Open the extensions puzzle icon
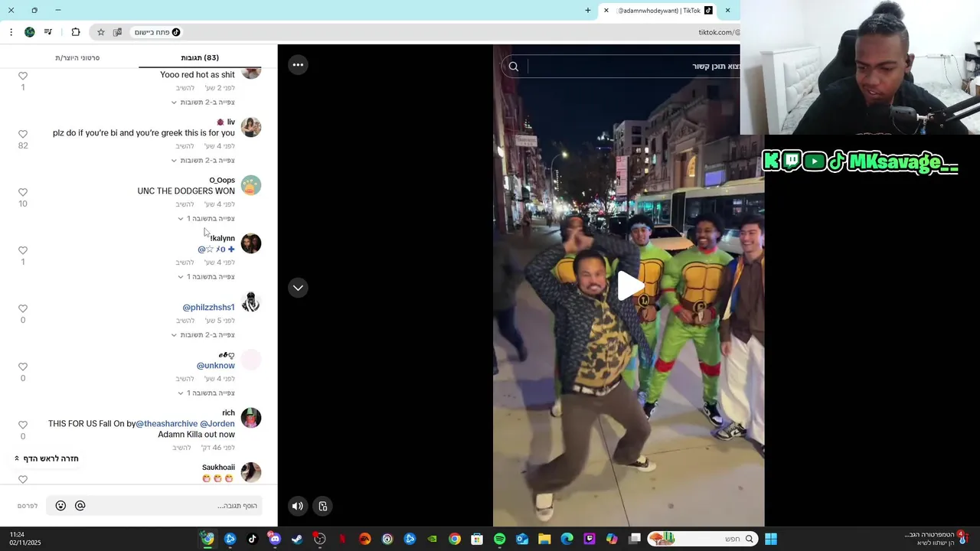This screenshot has width=980, height=551. coord(76,32)
